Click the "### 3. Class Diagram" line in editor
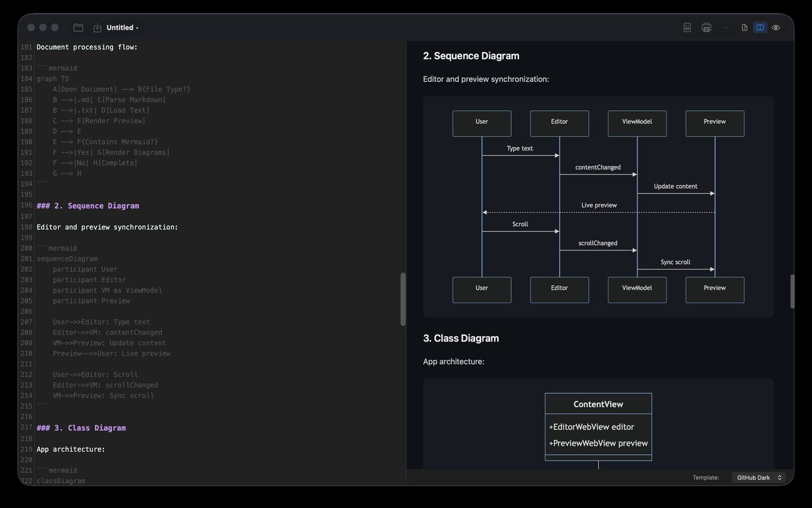 tap(81, 428)
